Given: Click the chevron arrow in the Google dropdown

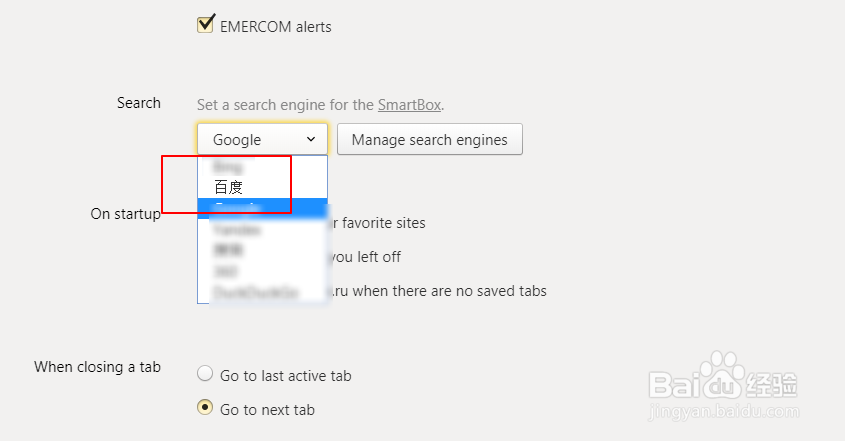Looking at the screenshot, I should 311,139.
